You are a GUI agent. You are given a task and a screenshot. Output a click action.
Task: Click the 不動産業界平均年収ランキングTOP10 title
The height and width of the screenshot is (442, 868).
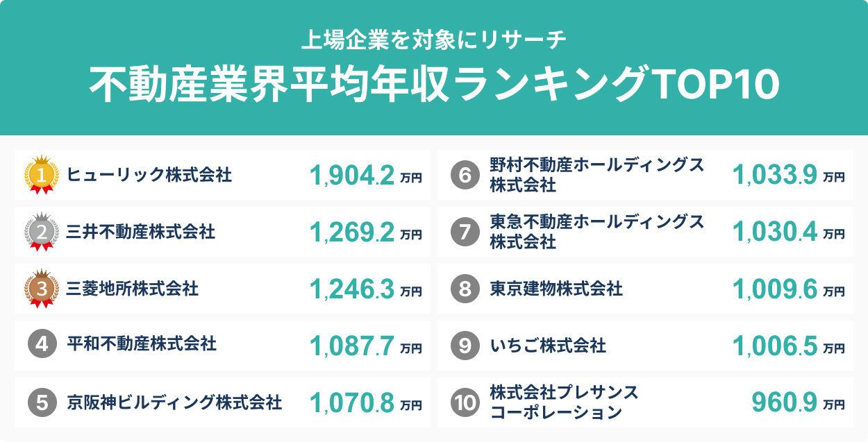tap(434, 85)
